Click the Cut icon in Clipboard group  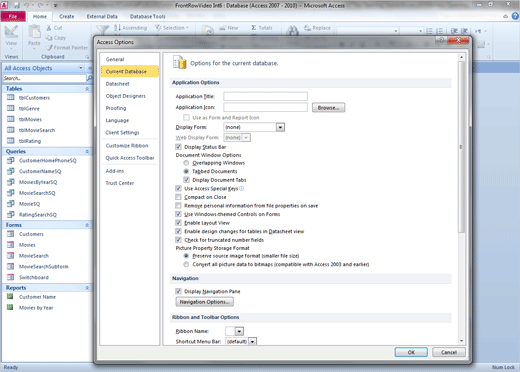tap(49, 28)
